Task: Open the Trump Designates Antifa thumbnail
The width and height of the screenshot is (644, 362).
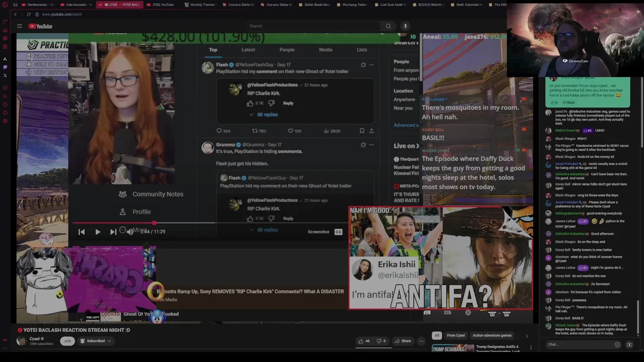Action: coord(453,348)
